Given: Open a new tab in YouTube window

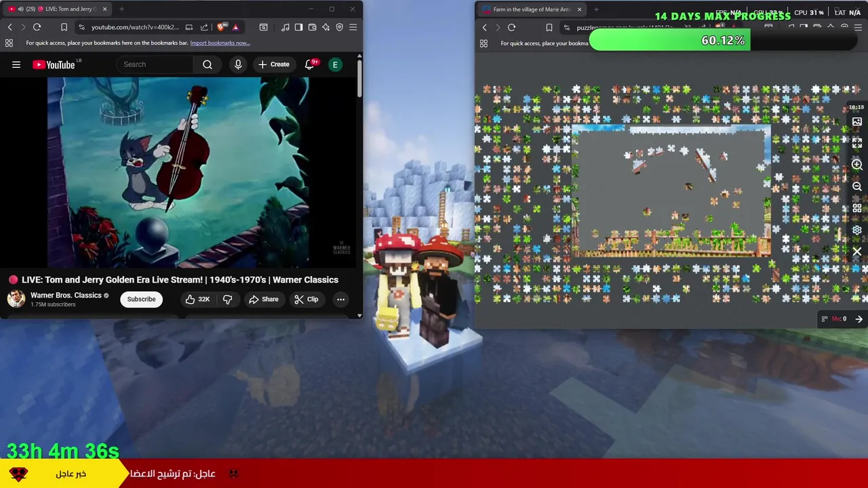Looking at the screenshot, I should [x=121, y=9].
